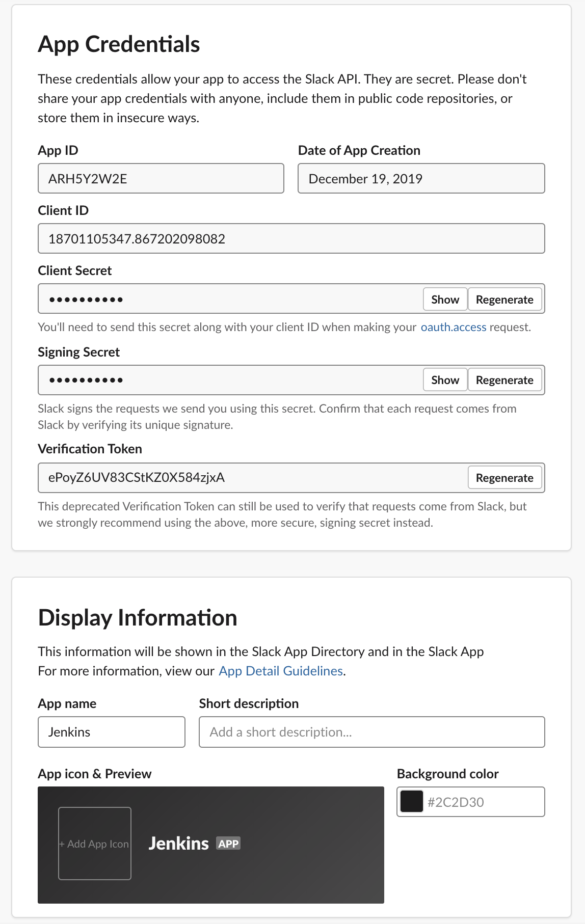The width and height of the screenshot is (585, 924).
Task: Click the App name label
Action: 67,703
